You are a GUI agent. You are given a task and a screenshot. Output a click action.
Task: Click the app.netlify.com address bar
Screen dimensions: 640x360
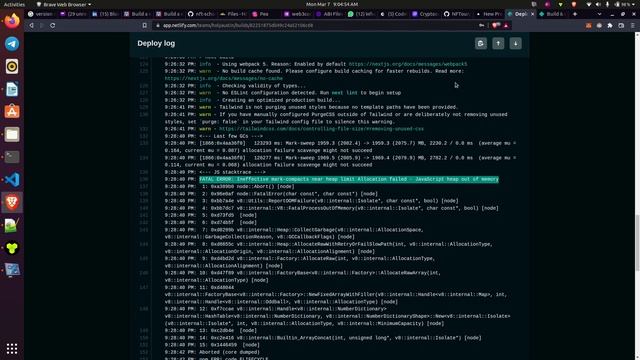coord(314,25)
